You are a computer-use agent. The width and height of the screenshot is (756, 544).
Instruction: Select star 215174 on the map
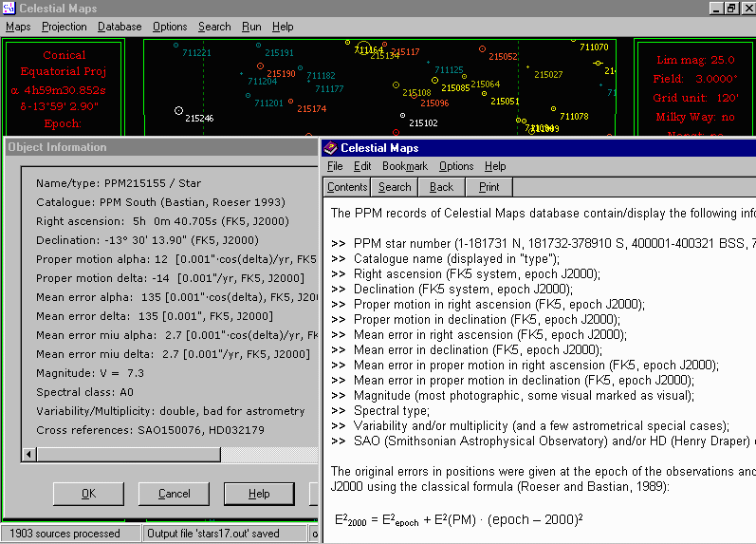pyautogui.click(x=290, y=102)
